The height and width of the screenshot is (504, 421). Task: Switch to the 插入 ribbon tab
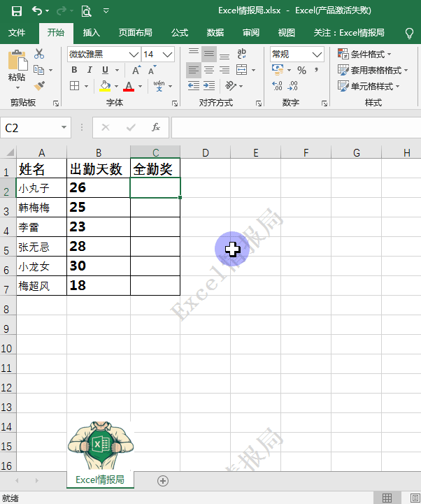92,33
